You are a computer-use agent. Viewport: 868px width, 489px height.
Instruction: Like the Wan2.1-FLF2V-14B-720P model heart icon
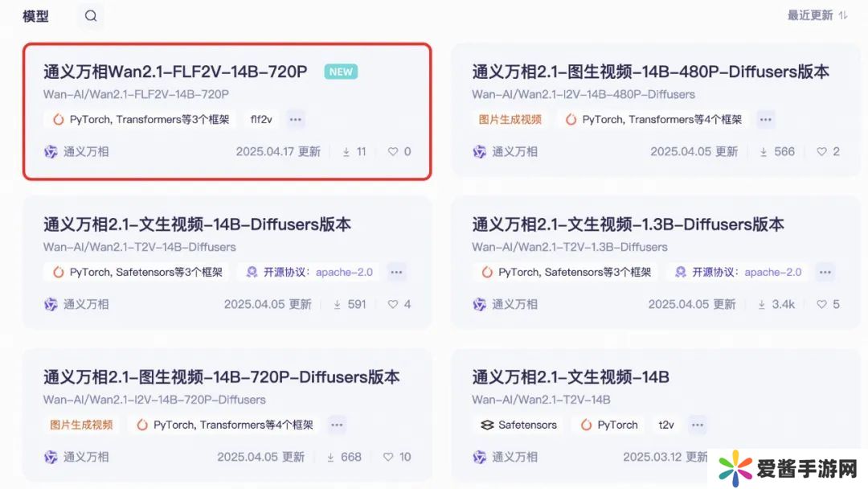tap(393, 151)
